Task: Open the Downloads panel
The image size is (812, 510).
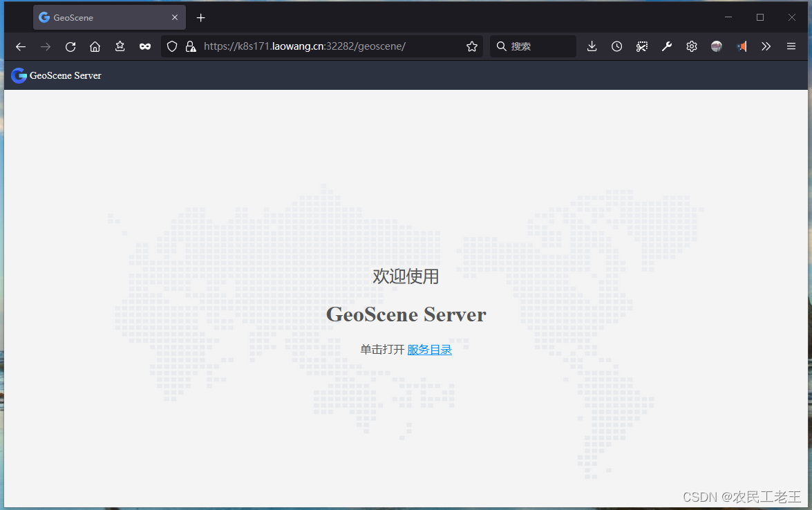Action: 592,46
